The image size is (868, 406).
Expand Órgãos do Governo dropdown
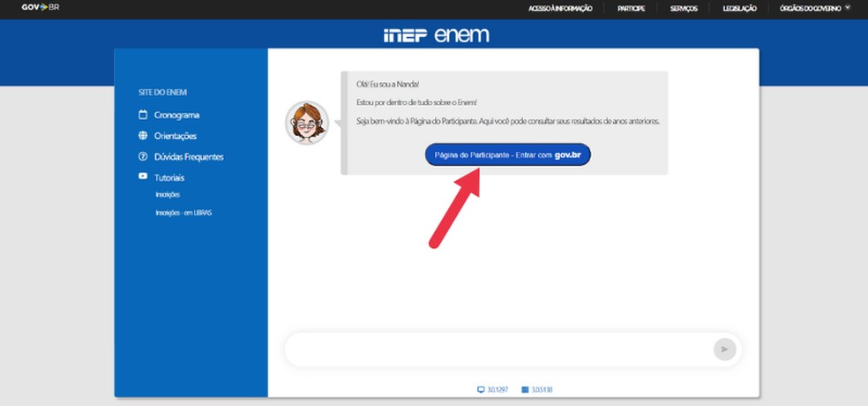tap(814, 8)
